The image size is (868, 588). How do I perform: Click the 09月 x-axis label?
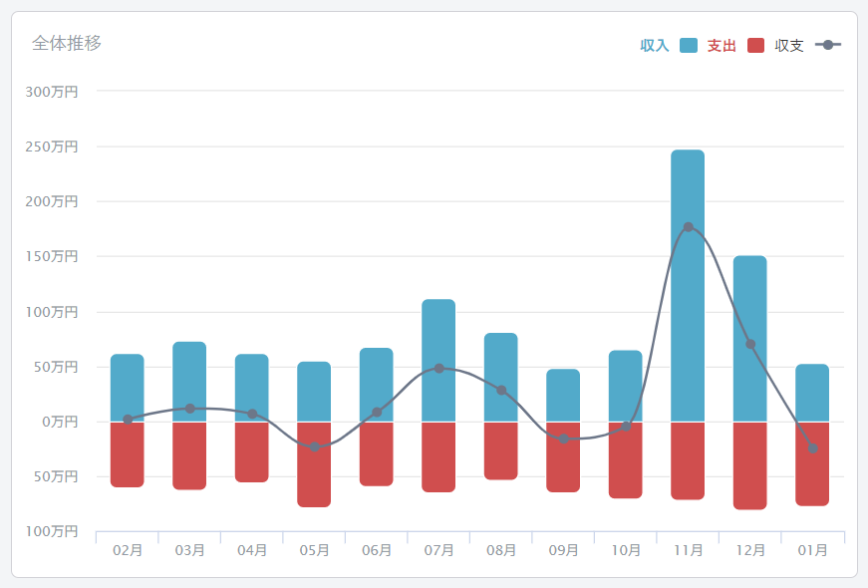[563, 550]
